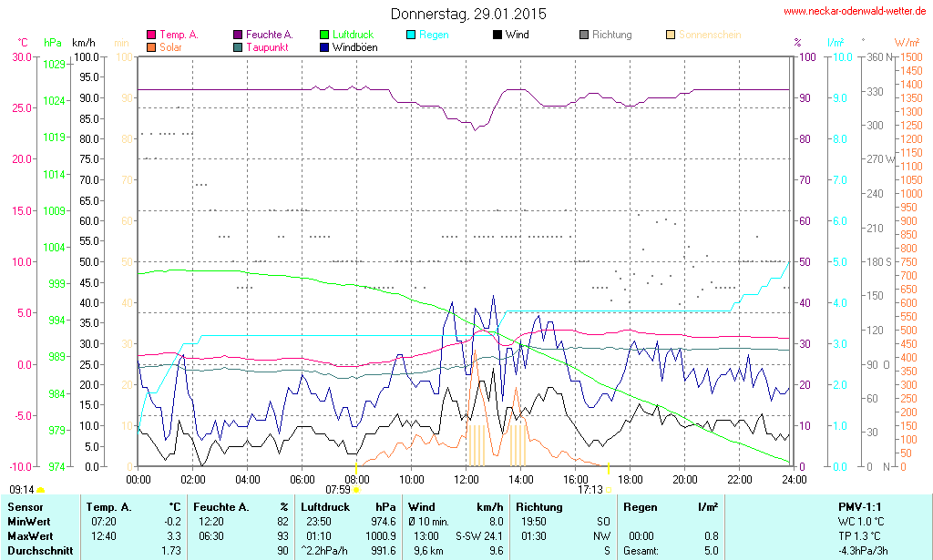This screenshot has height=560, width=933.
Task: Click the PMV-1:1 heading in the table
Action: click(859, 506)
